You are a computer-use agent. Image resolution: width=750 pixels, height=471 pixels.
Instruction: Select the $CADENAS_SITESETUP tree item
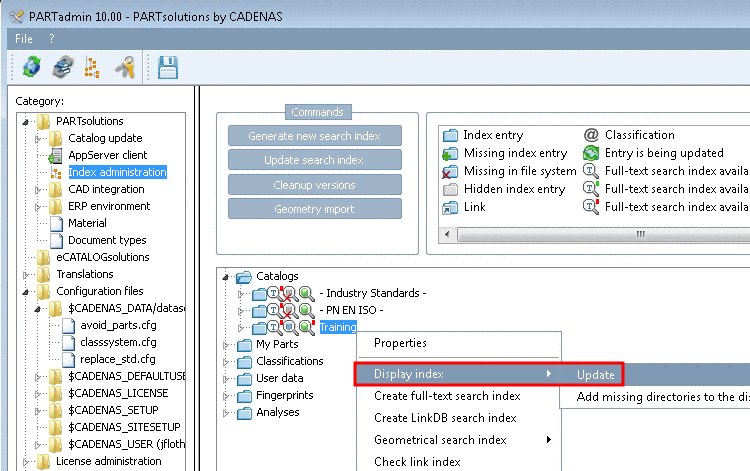(124, 427)
